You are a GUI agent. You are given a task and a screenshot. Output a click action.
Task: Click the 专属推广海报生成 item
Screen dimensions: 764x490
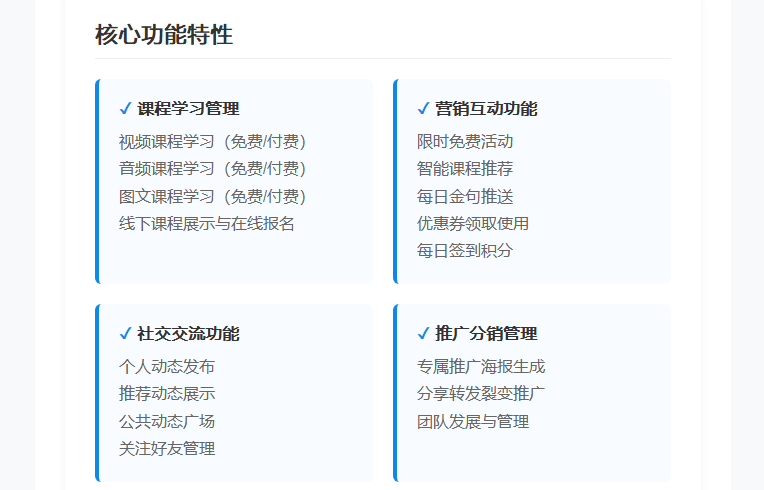coord(481,367)
